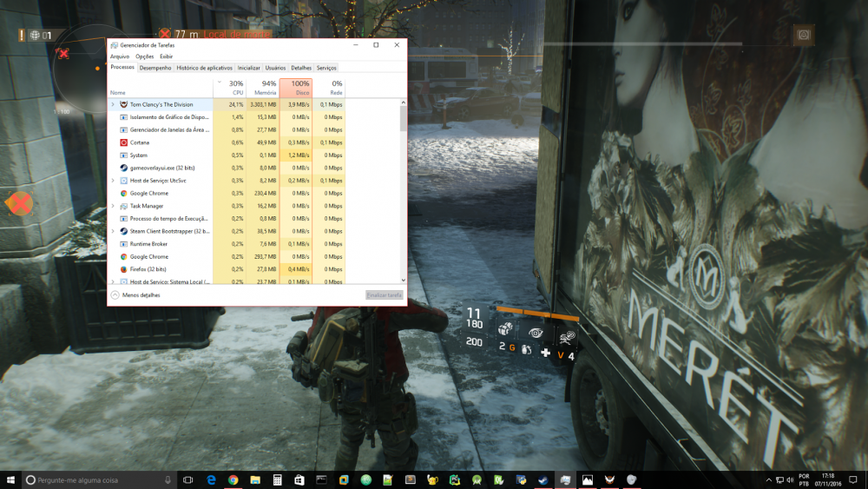Click the Tom Clancy's The Division process icon
Viewport: 868px width, 489px height.
point(124,104)
